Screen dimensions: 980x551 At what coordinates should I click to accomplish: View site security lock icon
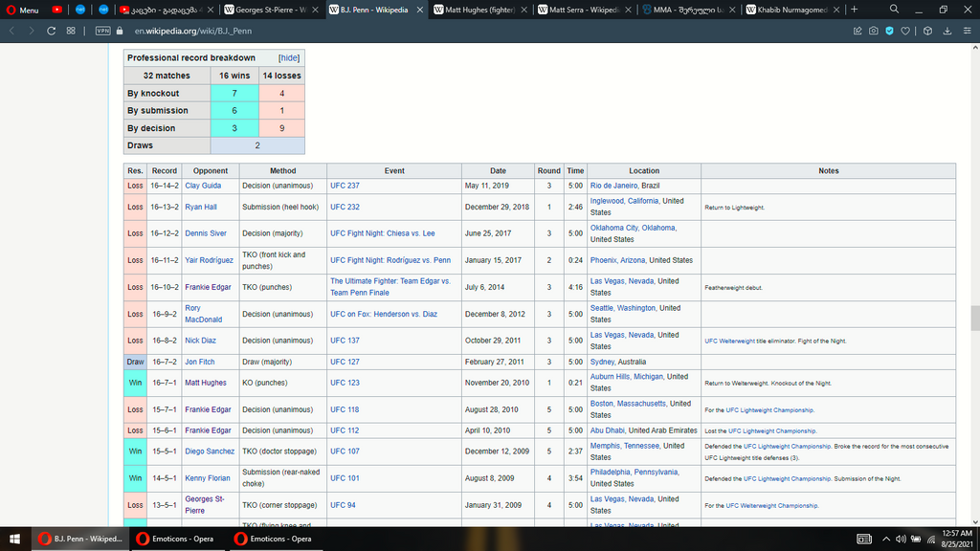(120, 31)
